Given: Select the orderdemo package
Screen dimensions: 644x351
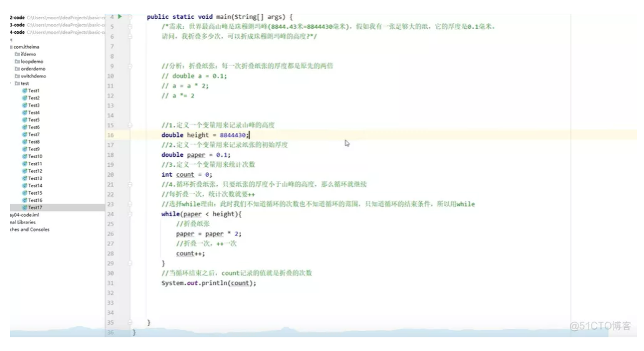Looking at the screenshot, I should 33,69.
